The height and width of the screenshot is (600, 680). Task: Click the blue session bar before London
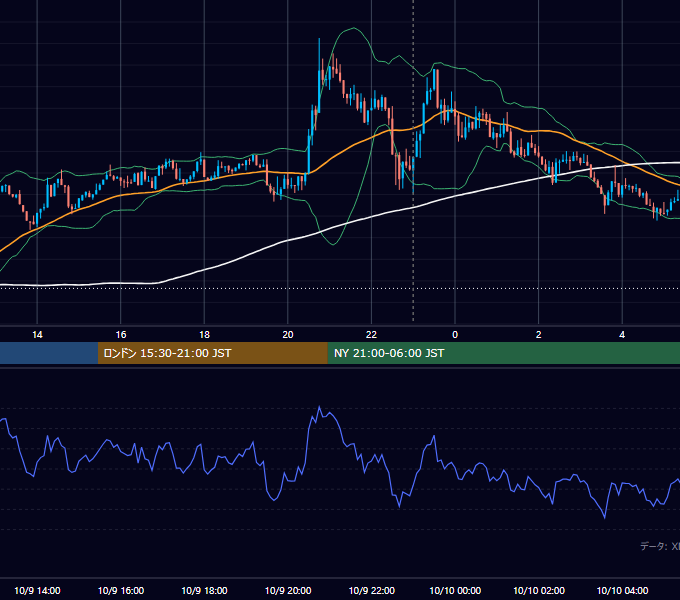[49, 353]
